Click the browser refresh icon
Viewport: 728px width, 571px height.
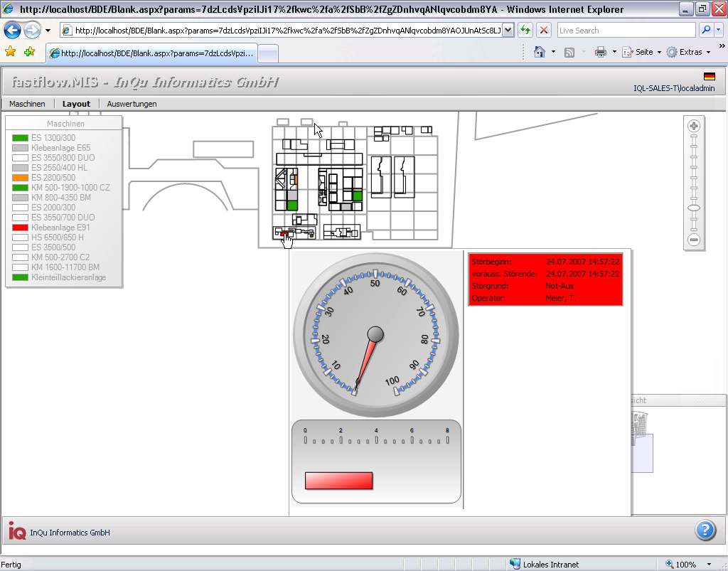pos(525,31)
